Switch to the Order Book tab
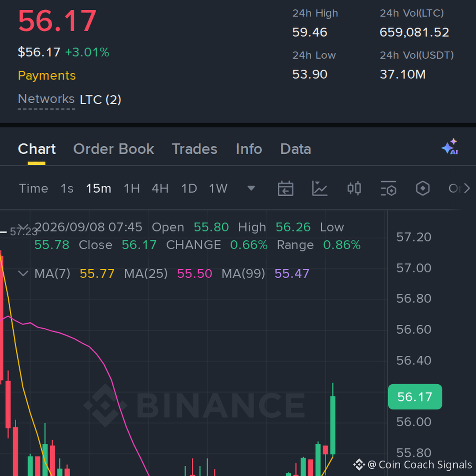The image size is (476, 476). (114, 149)
